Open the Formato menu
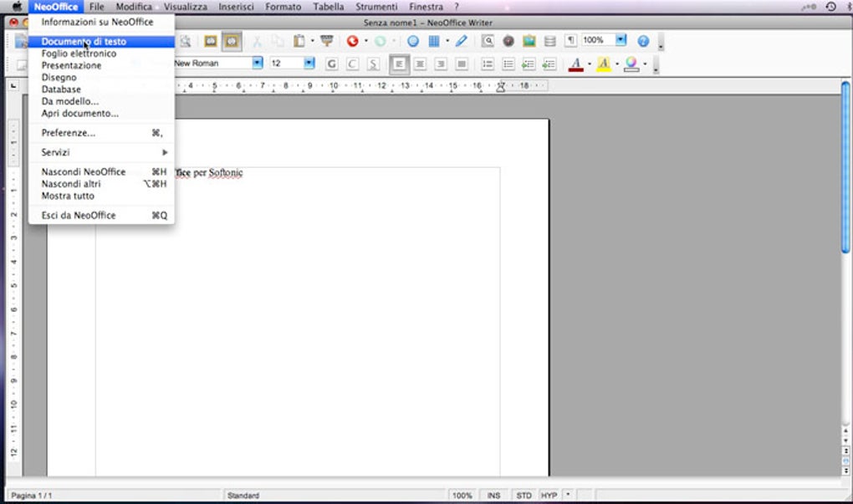 pos(283,7)
